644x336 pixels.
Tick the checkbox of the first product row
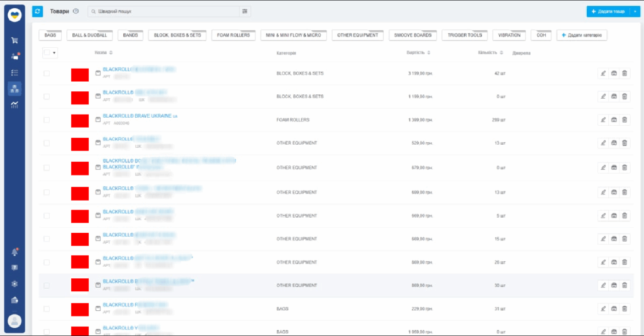coord(47,74)
